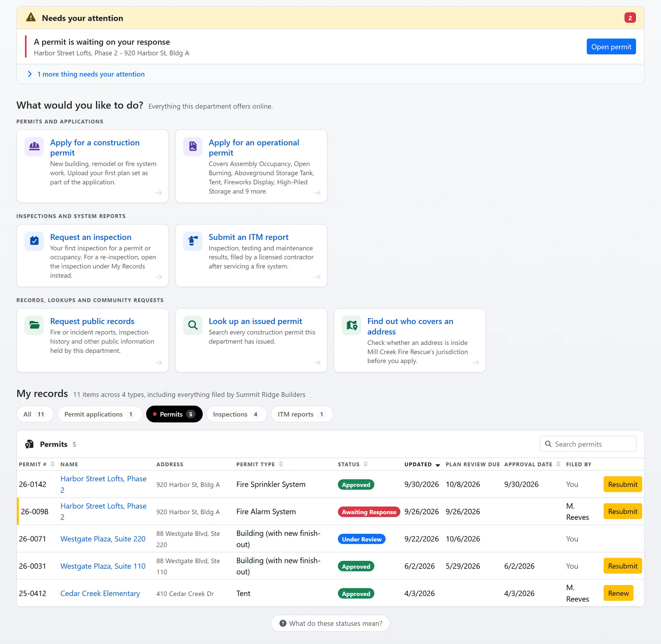Resubmit permit 26-0098 Fire Alarm System
661x644 pixels.
pyautogui.click(x=622, y=512)
